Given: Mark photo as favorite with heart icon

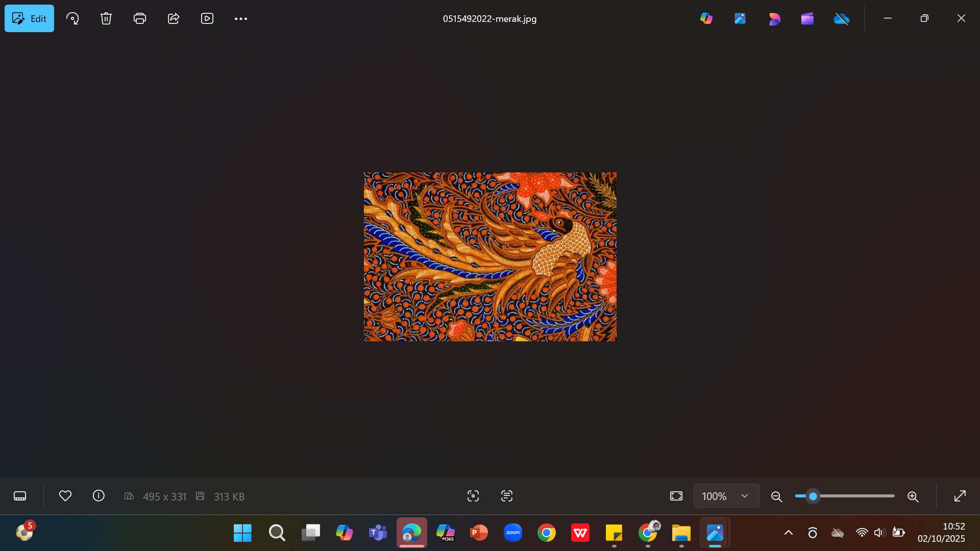Looking at the screenshot, I should pyautogui.click(x=65, y=496).
